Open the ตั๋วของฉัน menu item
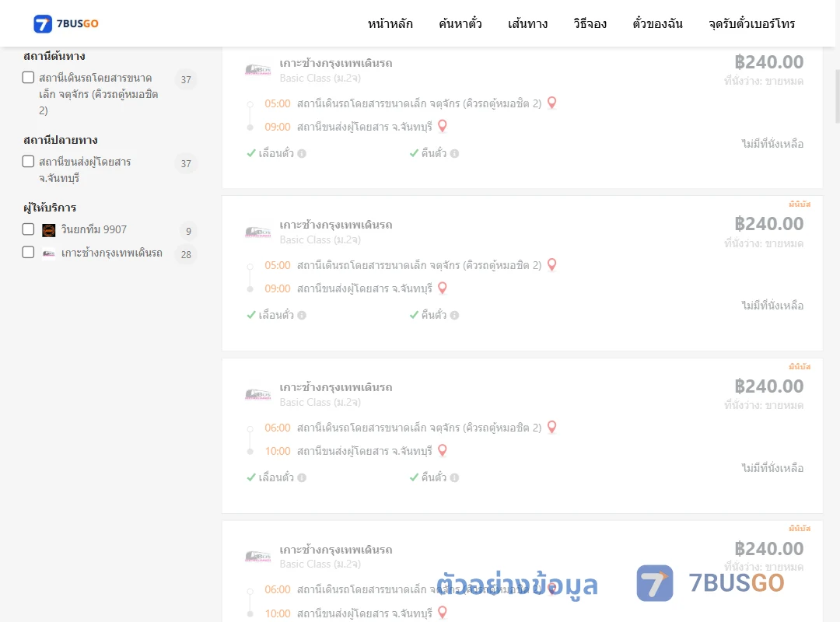The height and width of the screenshot is (622, 840). [657, 23]
